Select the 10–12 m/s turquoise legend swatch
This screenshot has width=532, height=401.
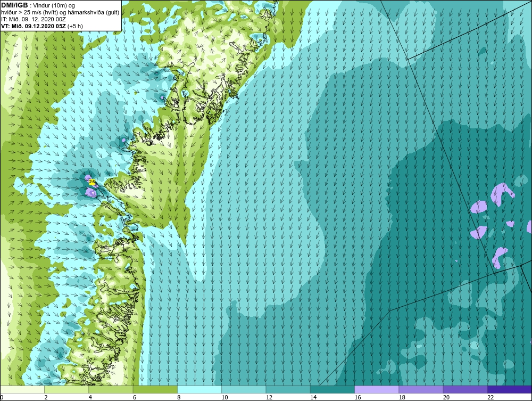[244, 389]
